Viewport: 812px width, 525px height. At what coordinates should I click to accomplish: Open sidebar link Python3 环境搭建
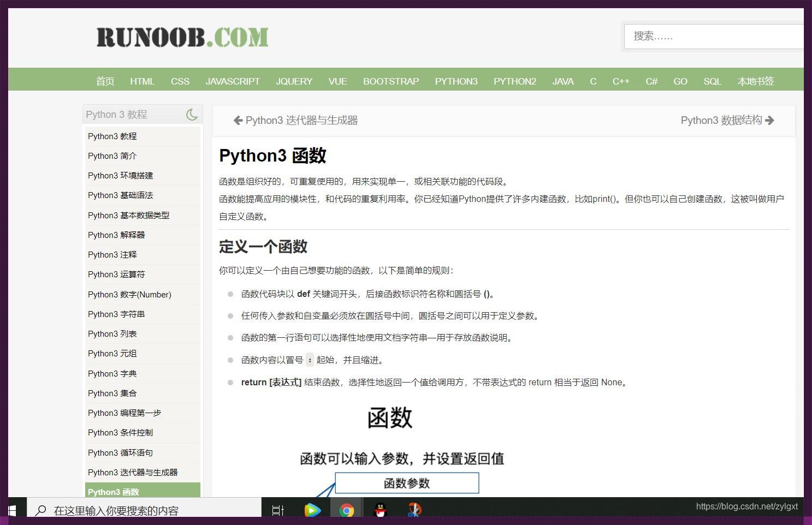[x=121, y=175]
